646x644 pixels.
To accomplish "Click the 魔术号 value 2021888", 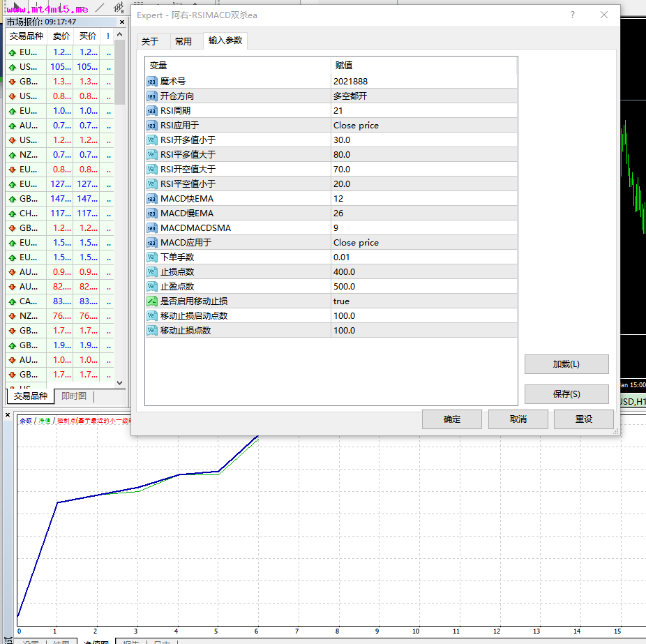I will click(351, 82).
